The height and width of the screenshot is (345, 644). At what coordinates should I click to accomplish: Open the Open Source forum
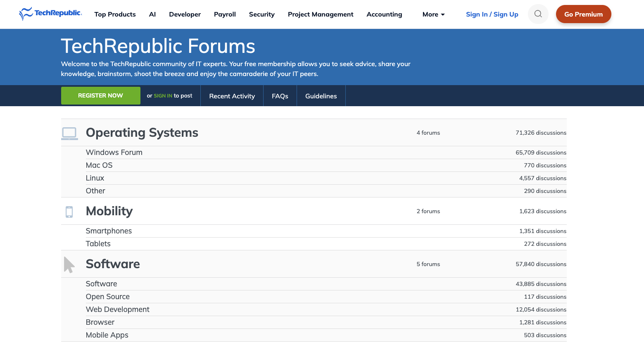[x=108, y=297]
